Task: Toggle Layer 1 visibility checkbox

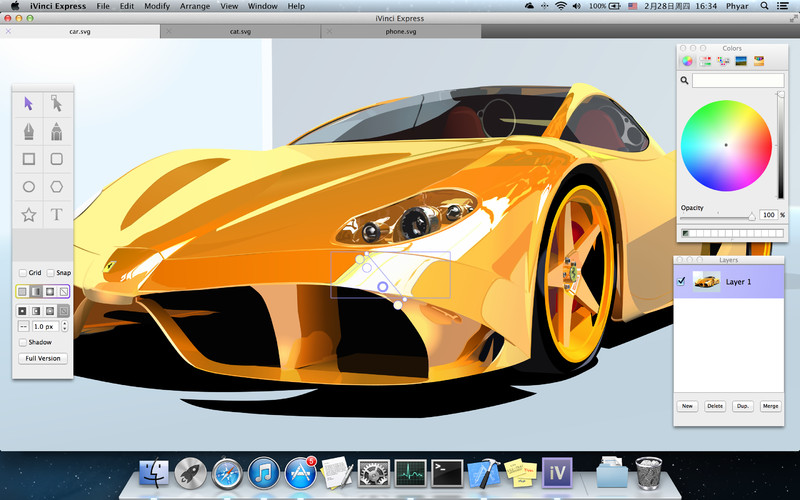Action: point(681,281)
